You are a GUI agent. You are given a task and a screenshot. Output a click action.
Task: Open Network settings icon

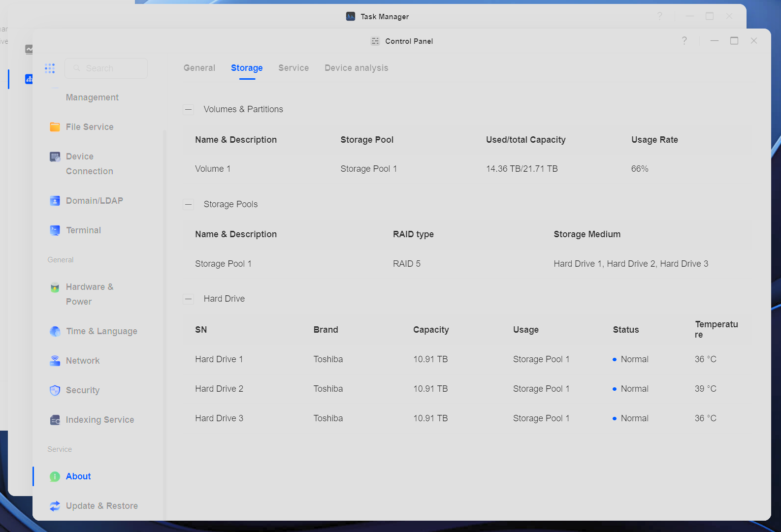click(x=55, y=361)
